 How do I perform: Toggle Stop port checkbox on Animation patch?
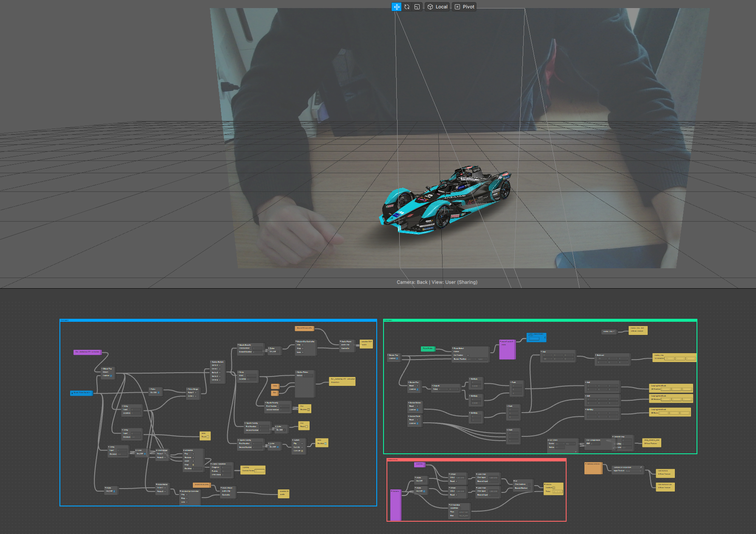193,465
